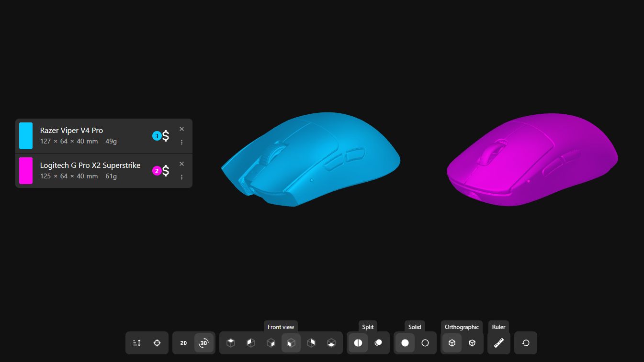644x362 pixels.
Task: Click the reset view circular arrow
Action: (x=526, y=343)
